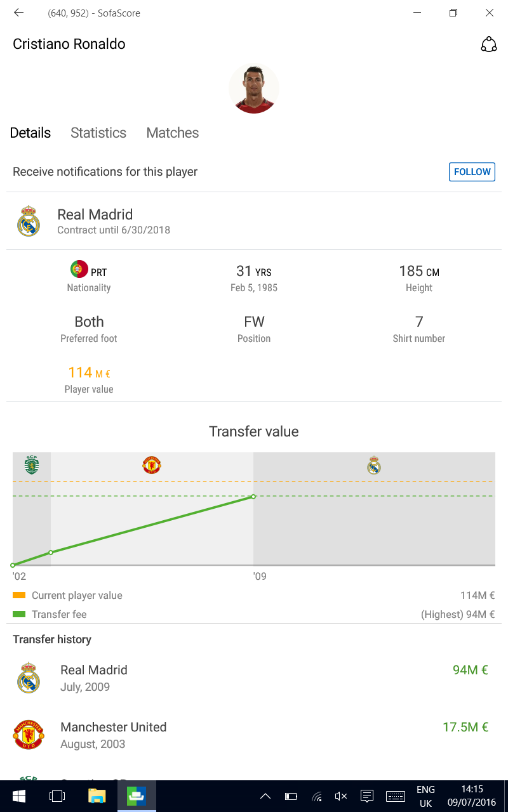Switch to the Matches tab
Screen dimensions: 508x812
173,133
